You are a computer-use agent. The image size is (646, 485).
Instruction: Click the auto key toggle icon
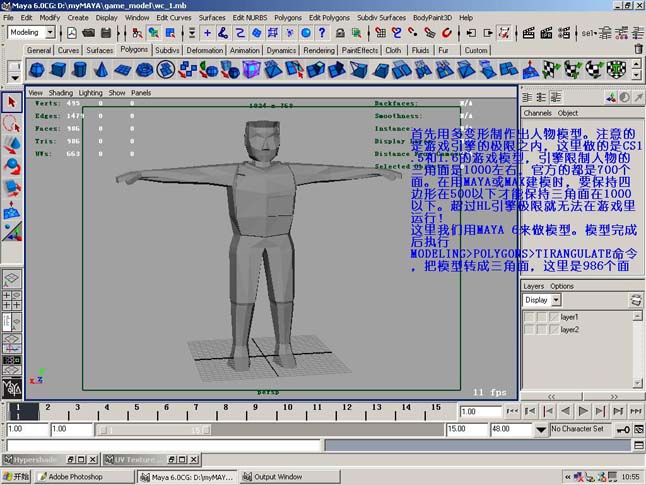[623, 429]
